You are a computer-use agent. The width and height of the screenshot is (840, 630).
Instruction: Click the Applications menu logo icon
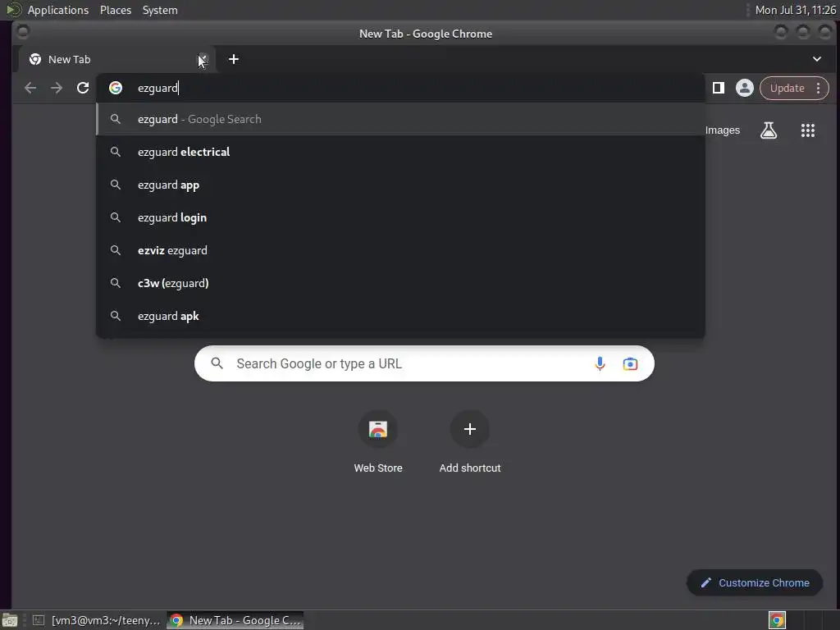coord(14,10)
